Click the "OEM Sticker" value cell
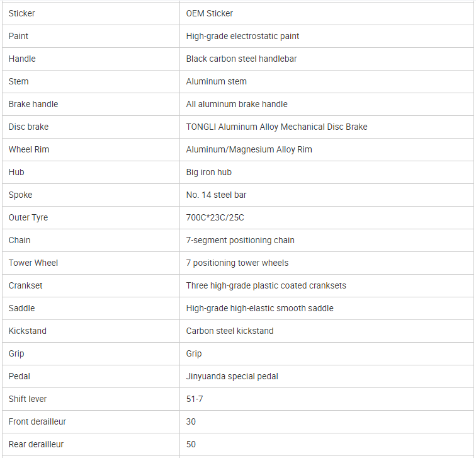This screenshot has width=476, height=458. (x=210, y=13)
